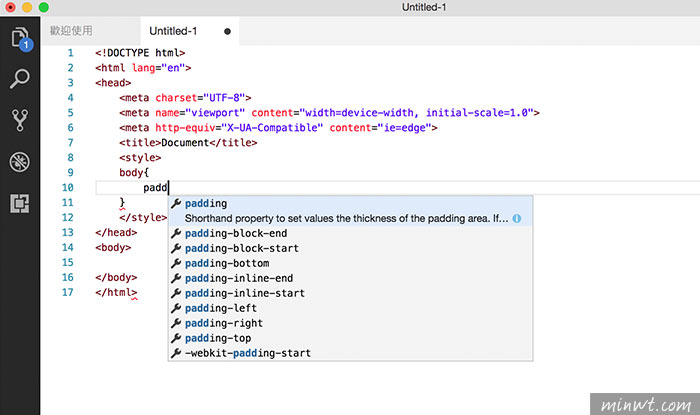The width and height of the screenshot is (700, 415).
Task: Choose padding-right in the suggestion list
Action: pyautogui.click(x=350, y=323)
